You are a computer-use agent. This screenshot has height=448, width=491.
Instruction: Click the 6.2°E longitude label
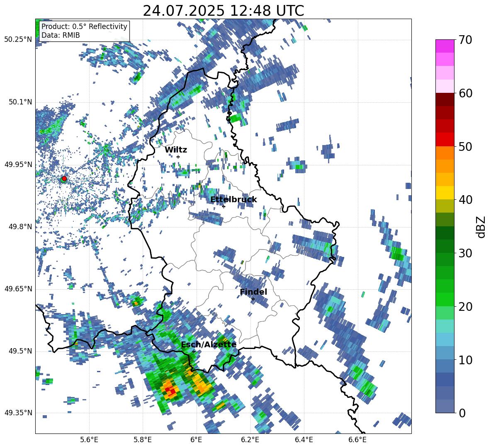click(x=250, y=440)
